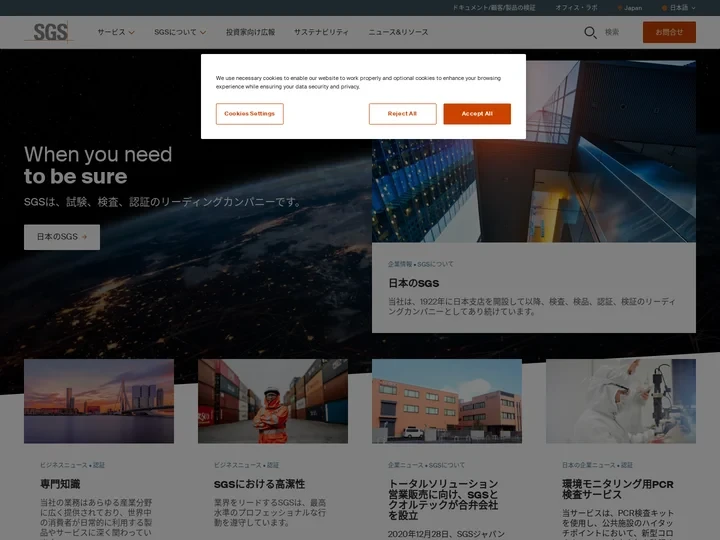Open the orange office building thumbnail

point(447,401)
